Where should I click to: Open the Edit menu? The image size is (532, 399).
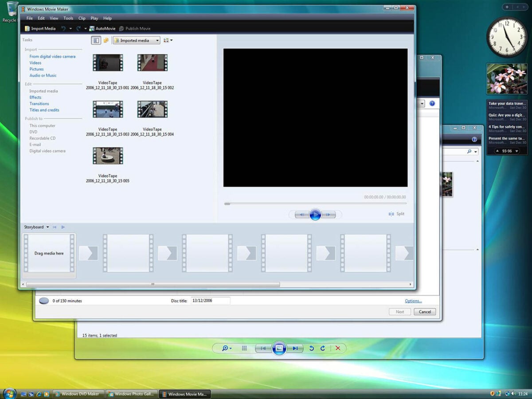tap(41, 18)
